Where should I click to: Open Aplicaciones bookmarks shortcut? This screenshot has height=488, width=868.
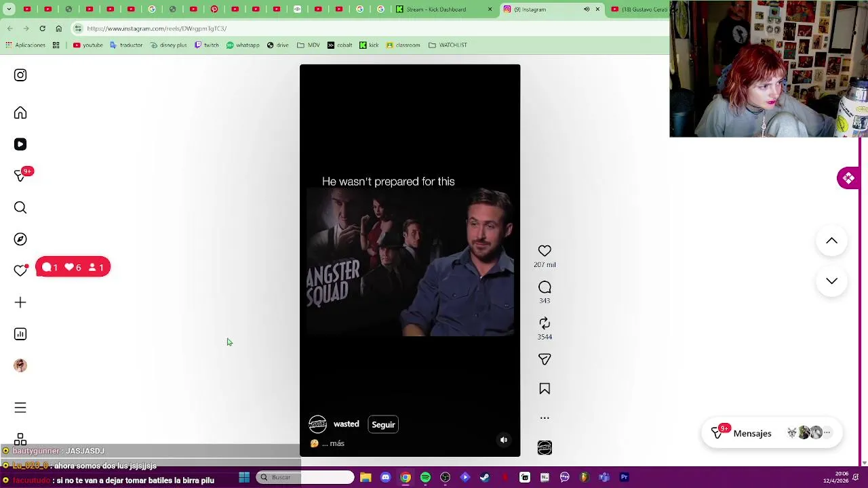(x=25, y=45)
